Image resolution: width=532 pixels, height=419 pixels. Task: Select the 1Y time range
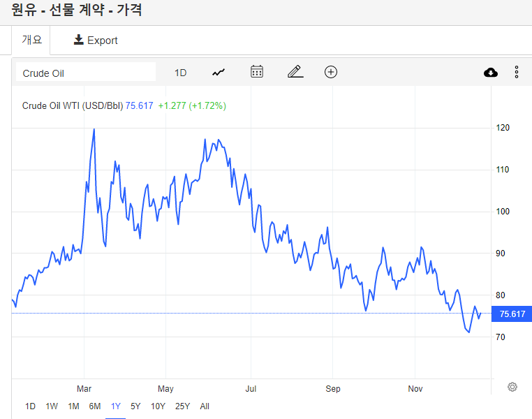[x=116, y=406]
